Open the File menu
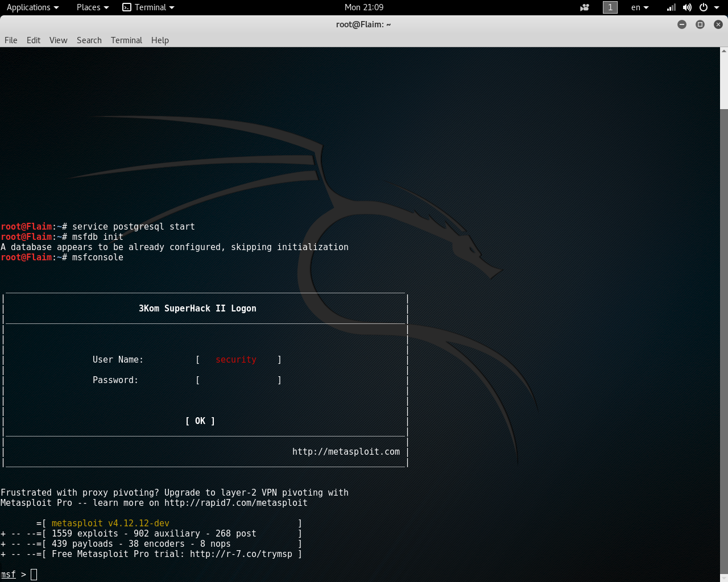 (x=11, y=40)
